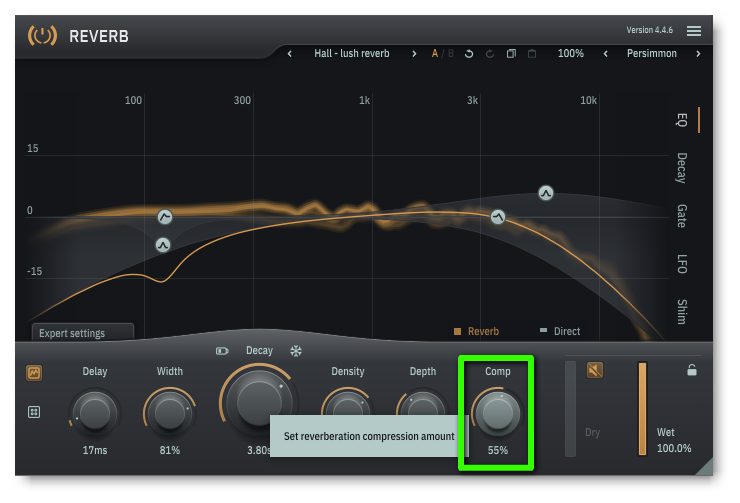Click the large Decay knob
This screenshot has height=503, width=740.
coord(258,402)
